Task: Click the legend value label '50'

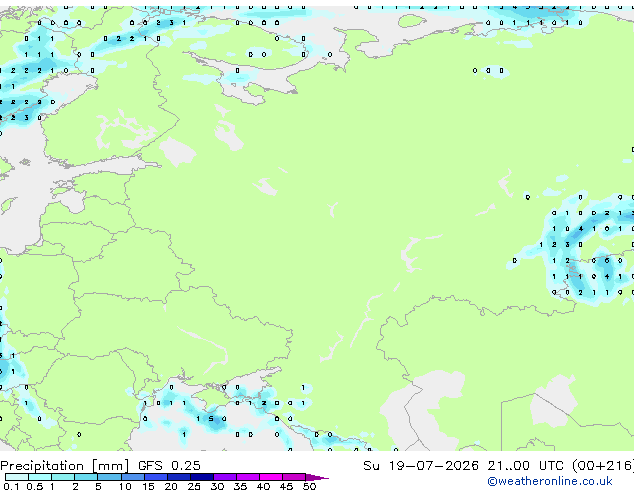Action: [x=309, y=486]
